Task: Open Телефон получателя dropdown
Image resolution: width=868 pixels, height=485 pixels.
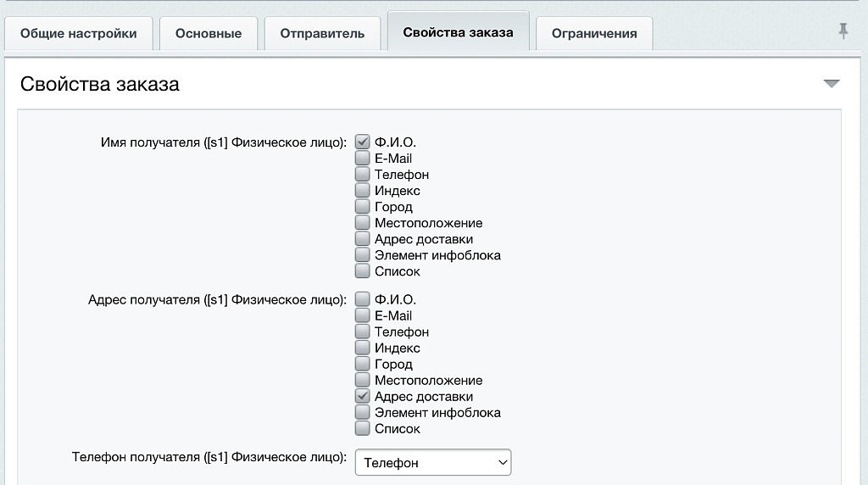Action: tap(432, 463)
